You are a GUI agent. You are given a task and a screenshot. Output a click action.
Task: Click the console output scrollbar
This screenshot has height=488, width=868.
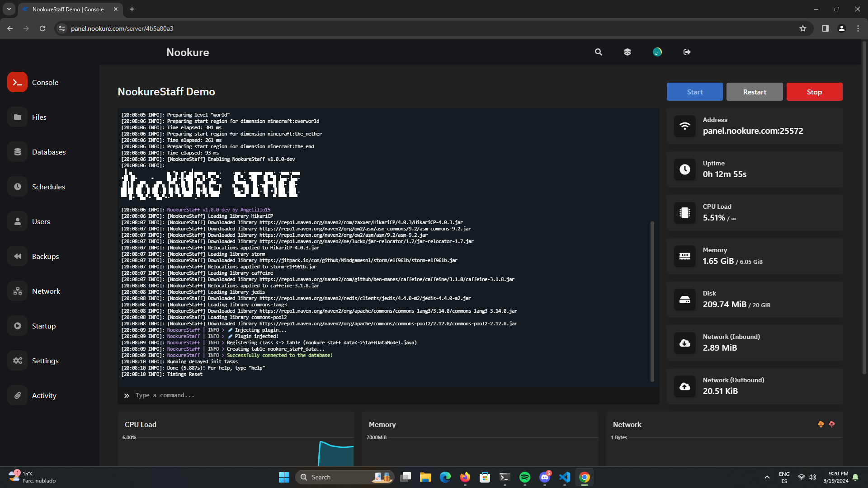click(x=652, y=301)
